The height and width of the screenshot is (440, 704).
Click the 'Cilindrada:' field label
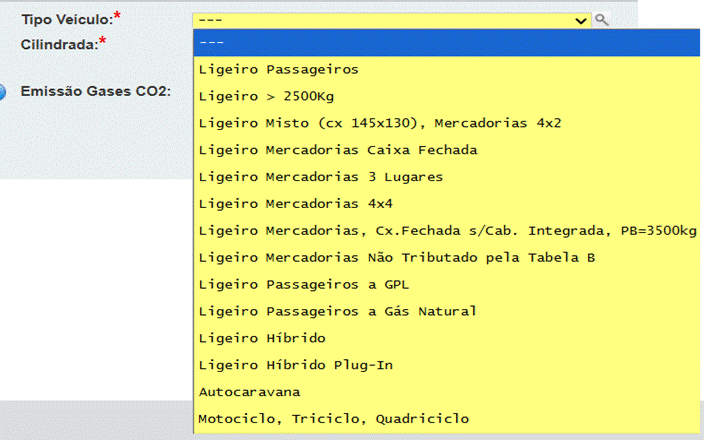tap(58, 43)
